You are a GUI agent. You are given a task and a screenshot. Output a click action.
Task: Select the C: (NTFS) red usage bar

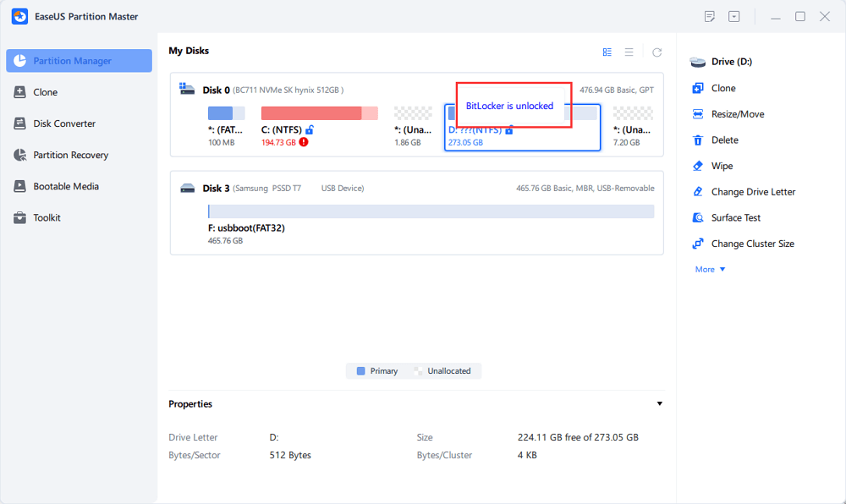tap(320, 113)
